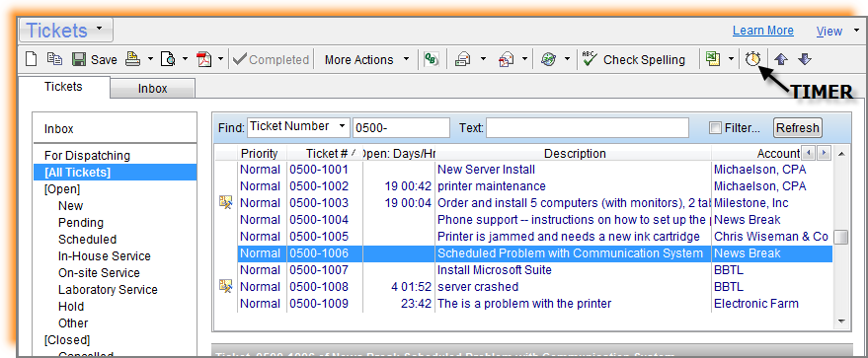Click the QuickBooks icon
Screen dimensions: 868x358
[x=431, y=59]
